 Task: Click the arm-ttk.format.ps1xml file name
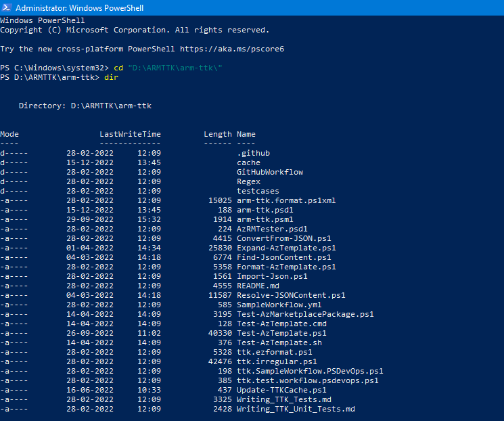[286, 200]
